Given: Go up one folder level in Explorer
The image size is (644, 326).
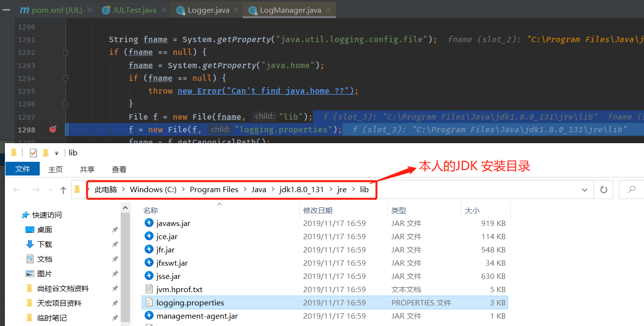Looking at the screenshot, I should tap(63, 190).
